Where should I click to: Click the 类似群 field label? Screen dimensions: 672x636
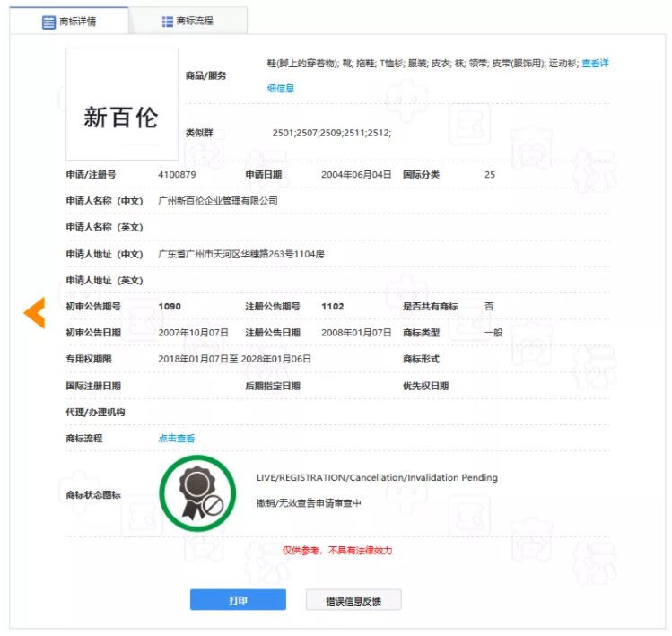click(x=199, y=133)
